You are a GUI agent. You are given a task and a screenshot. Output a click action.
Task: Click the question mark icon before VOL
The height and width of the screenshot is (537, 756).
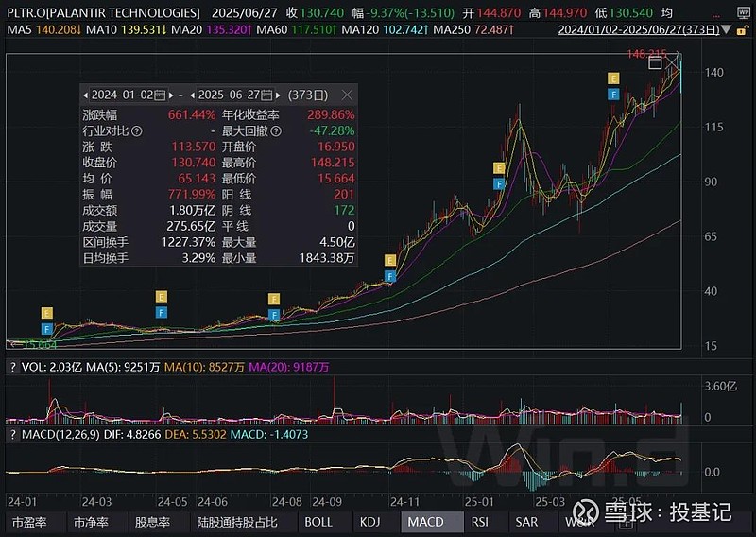coord(12,367)
